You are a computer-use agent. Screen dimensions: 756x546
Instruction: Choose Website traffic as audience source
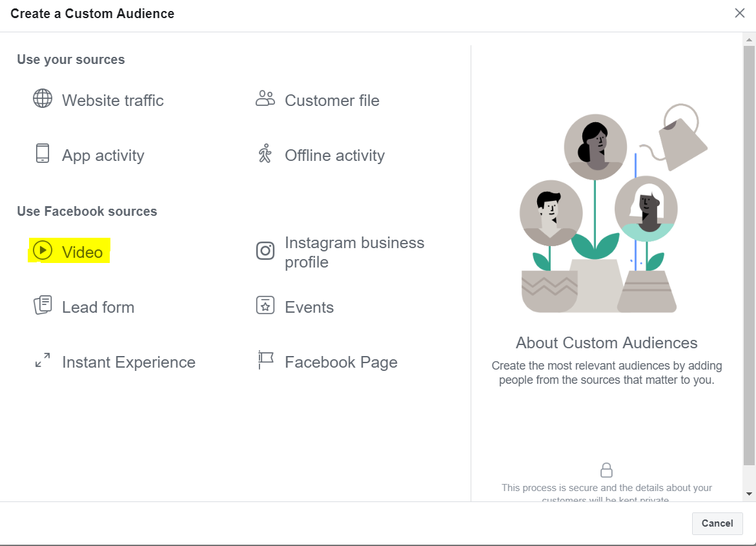[112, 101]
